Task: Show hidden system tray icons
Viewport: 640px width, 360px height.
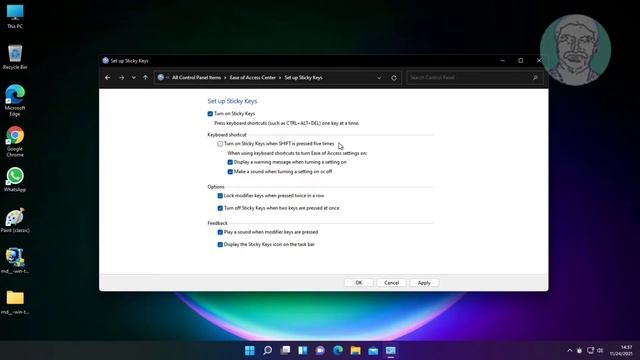Action: pos(570,350)
